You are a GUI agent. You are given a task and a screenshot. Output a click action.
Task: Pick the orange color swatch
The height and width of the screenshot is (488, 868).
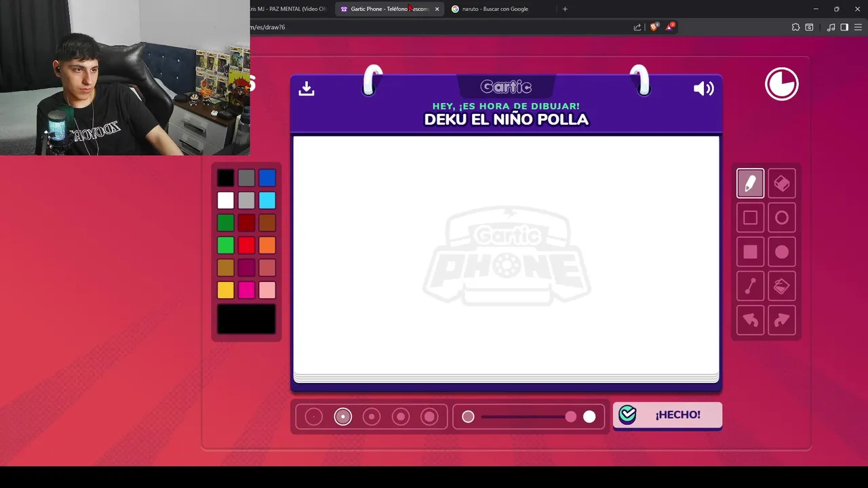click(267, 245)
